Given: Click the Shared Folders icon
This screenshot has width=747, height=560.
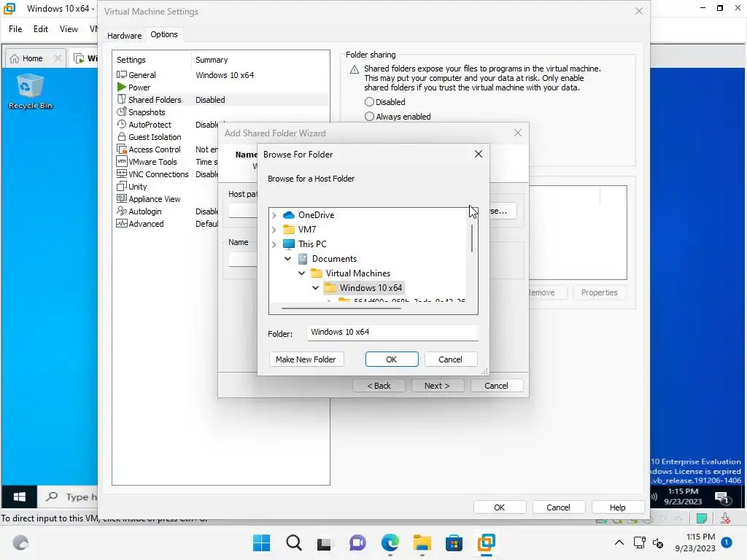Looking at the screenshot, I should coord(122,99).
